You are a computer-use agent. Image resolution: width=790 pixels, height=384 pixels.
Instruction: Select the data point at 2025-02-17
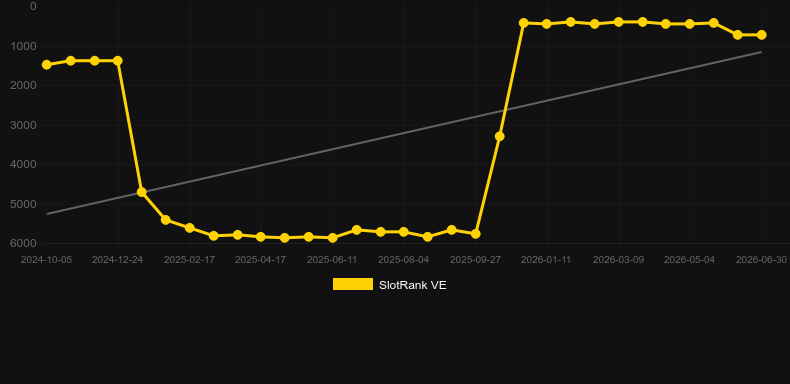click(x=189, y=228)
